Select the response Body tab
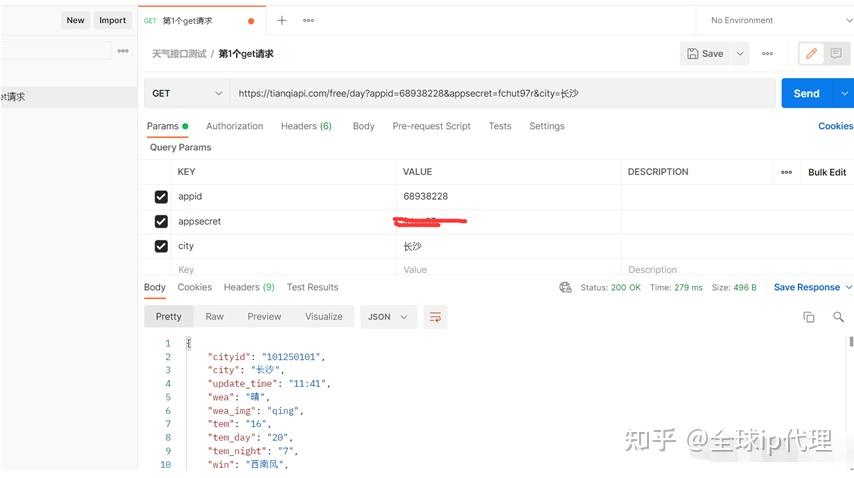This screenshot has width=854, height=478. click(x=155, y=287)
